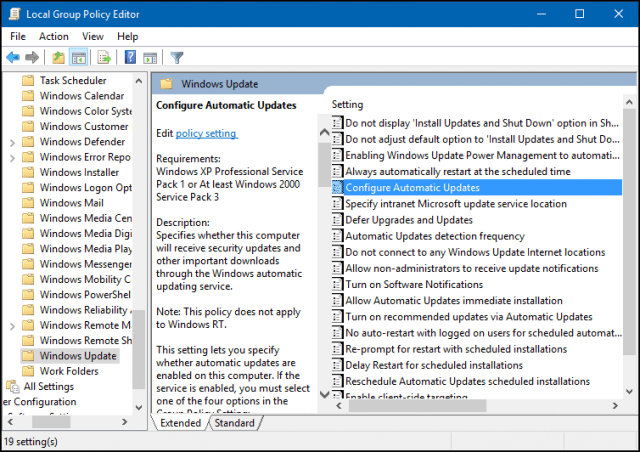Screen dimensions: 640x452
Task: Click the Local Group Policy Editor title icon
Action: (x=15, y=14)
